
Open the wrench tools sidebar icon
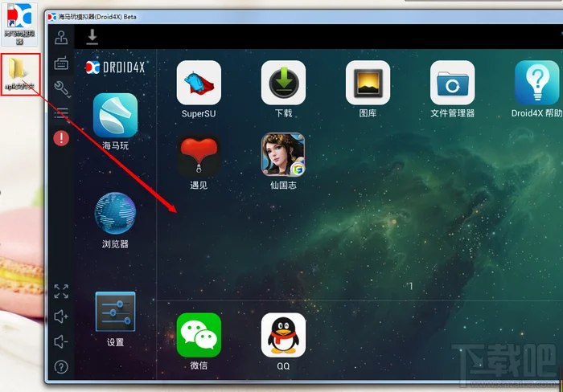[62, 88]
